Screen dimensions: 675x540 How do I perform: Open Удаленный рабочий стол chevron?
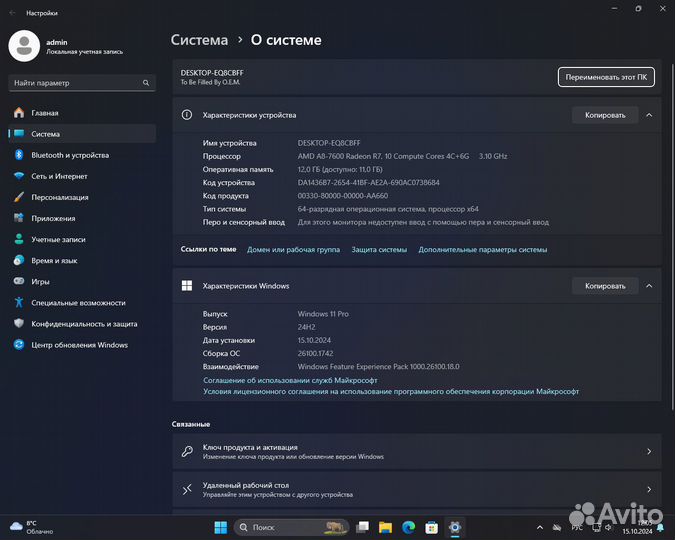click(x=649, y=489)
